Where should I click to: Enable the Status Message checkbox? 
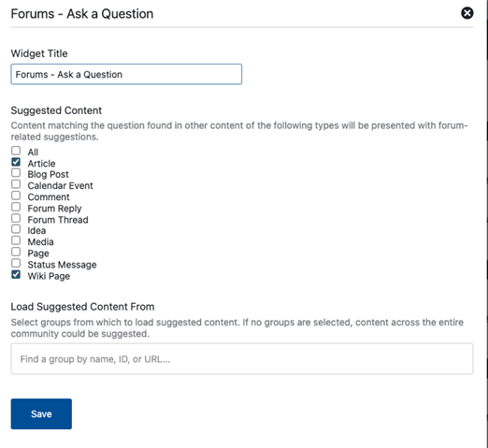click(x=16, y=263)
